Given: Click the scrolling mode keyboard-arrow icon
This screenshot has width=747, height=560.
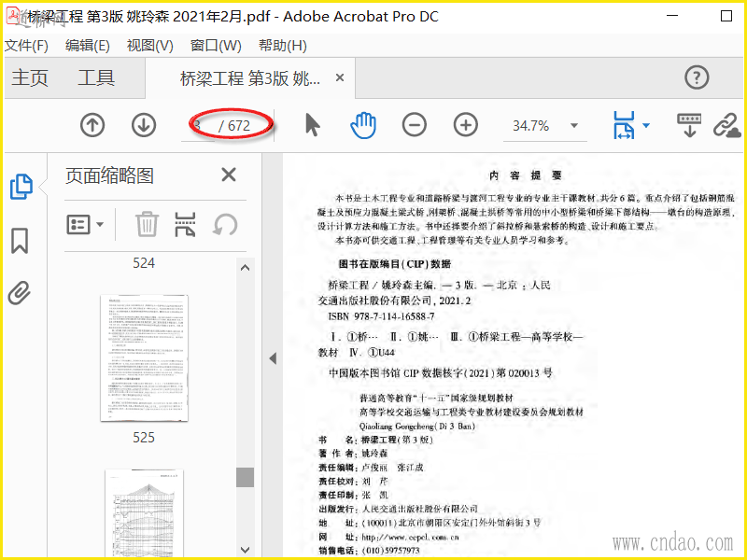Looking at the screenshot, I should pyautogui.click(x=689, y=125).
